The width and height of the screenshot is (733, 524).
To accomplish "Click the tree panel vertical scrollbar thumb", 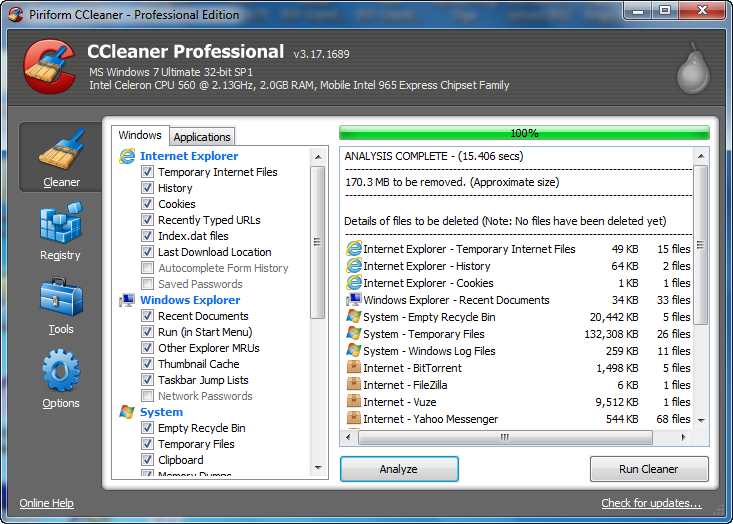I will point(318,242).
